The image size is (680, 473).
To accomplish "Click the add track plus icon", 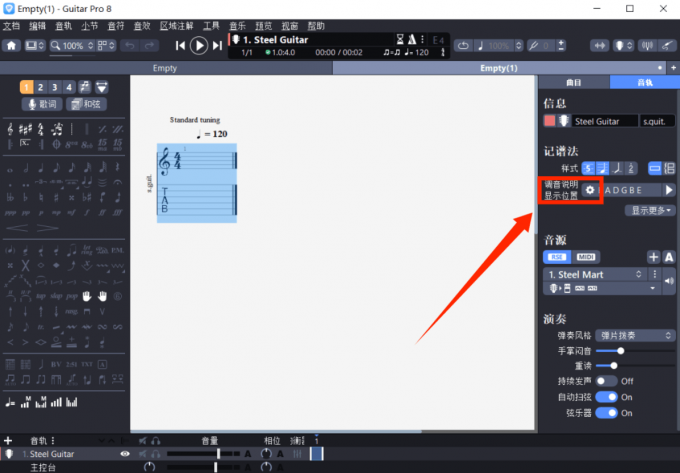I will 8,440.
